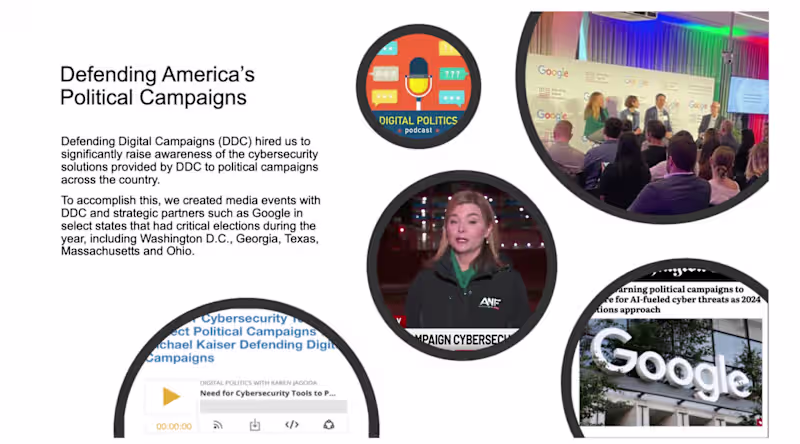
Task: Click the 'CAMPAIGN CYBERSEC' news chyron banner
Action: click(462, 339)
